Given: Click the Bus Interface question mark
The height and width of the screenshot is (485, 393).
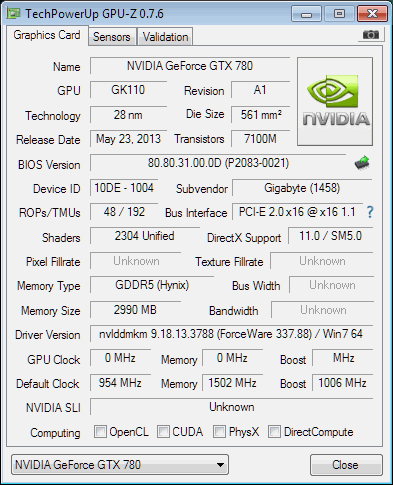Looking at the screenshot, I should (370, 212).
